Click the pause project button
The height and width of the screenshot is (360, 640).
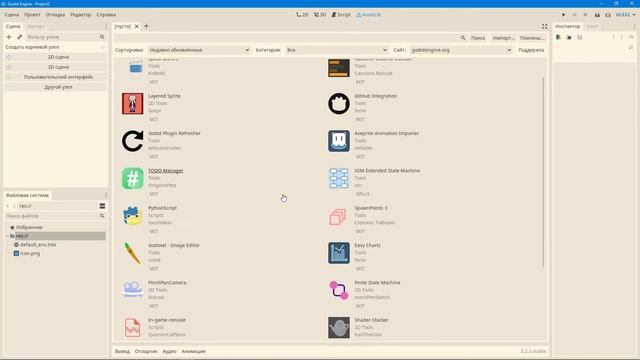(x=574, y=15)
